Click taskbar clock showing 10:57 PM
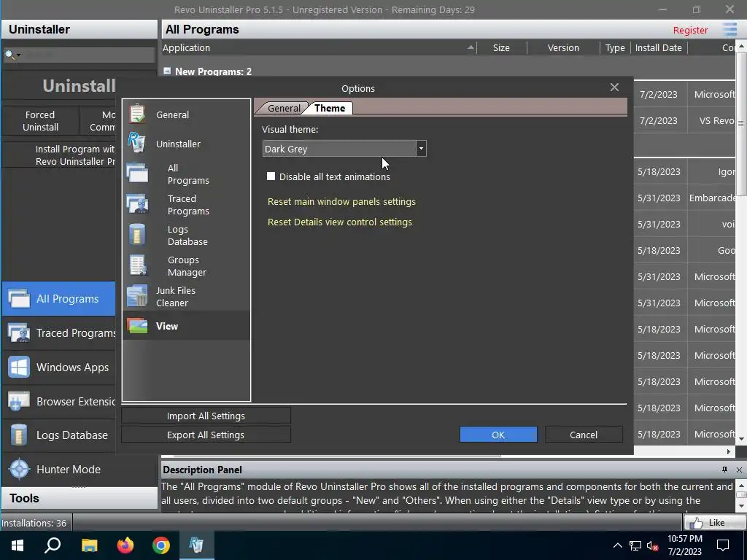 point(684,545)
